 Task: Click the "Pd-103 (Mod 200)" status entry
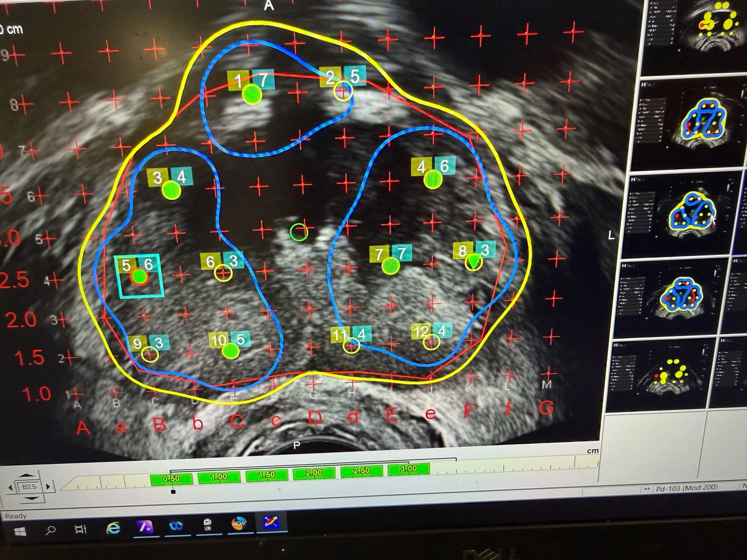point(686,488)
